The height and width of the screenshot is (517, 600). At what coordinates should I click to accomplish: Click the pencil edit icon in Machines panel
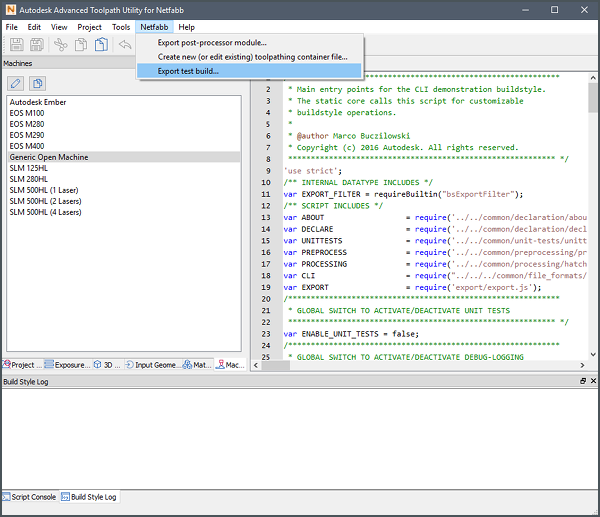(x=17, y=82)
